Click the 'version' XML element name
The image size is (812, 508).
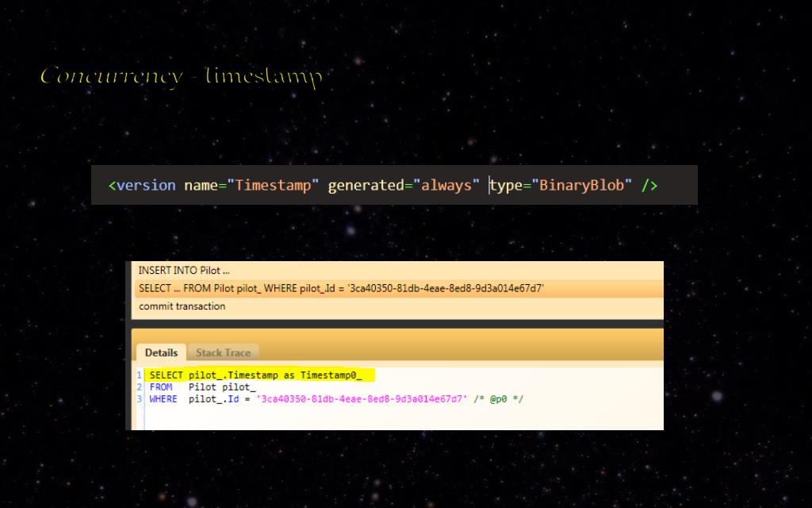point(146,185)
